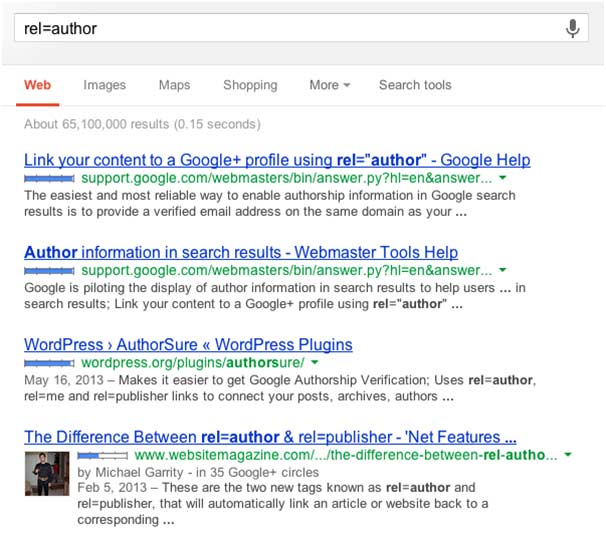Viewport: 606px width, 547px height.
Task: Expand the arrow beside the Webmaster Tools Help URL
Action: pos(503,270)
